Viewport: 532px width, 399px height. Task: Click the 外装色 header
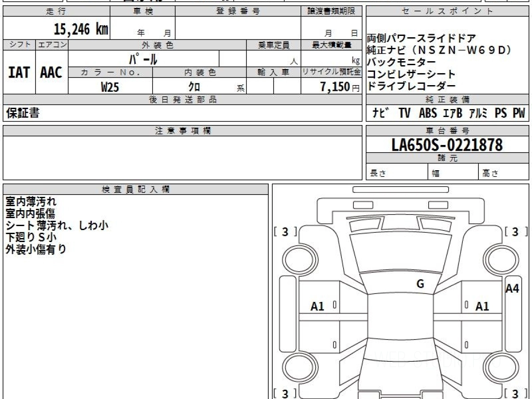click(x=157, y=45)
